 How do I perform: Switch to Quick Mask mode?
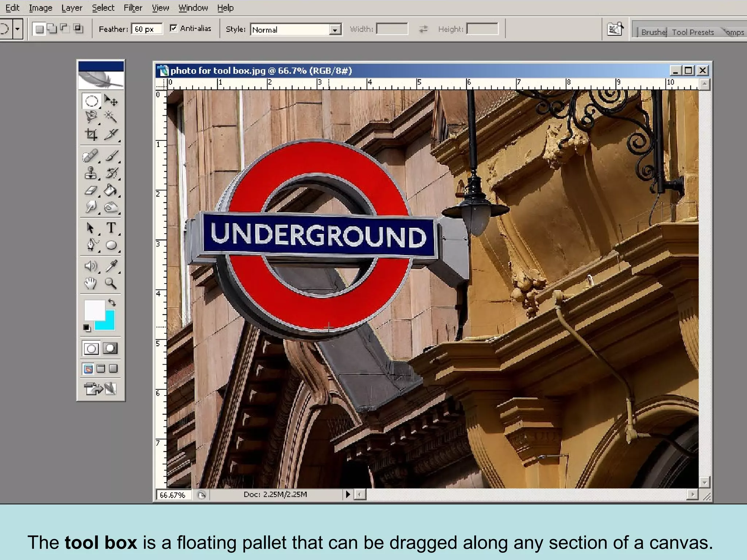[110, 349]
